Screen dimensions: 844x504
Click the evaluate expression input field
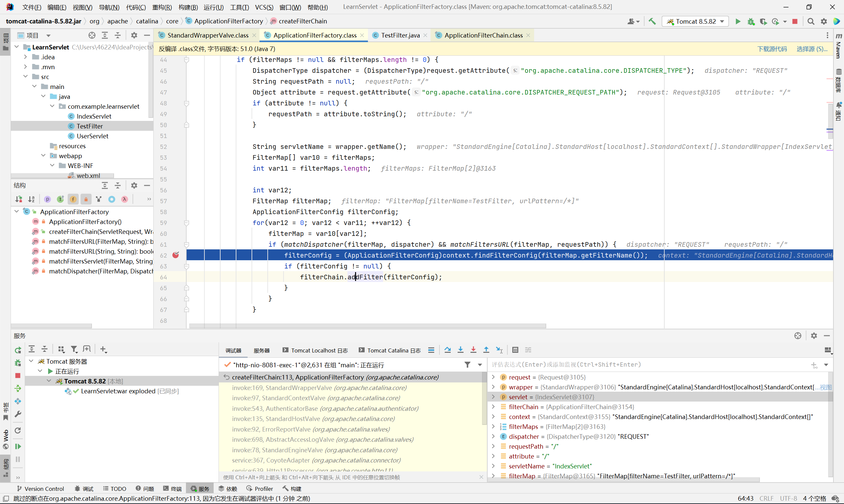[x=649, y=364]
